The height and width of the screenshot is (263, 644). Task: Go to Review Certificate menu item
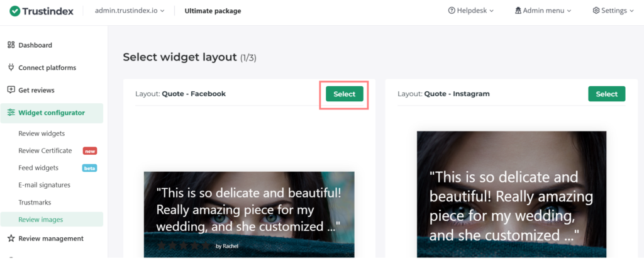45,151
